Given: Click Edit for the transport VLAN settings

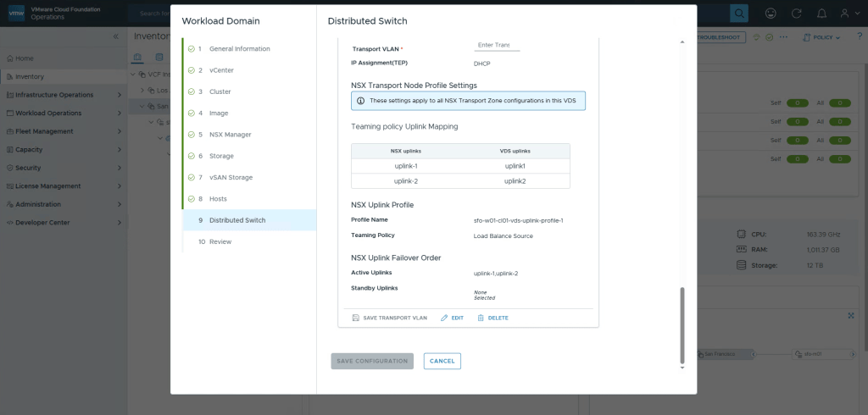Looking at the screenshot, I should [x=452, y=318].
